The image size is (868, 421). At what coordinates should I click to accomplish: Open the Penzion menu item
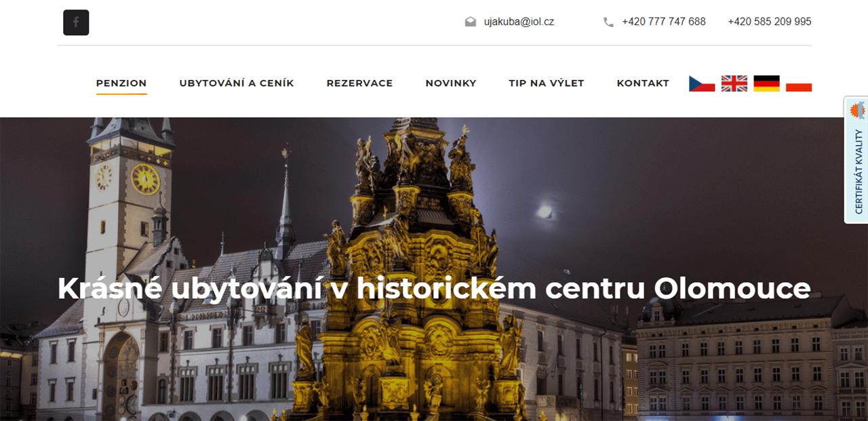point(121,83)
